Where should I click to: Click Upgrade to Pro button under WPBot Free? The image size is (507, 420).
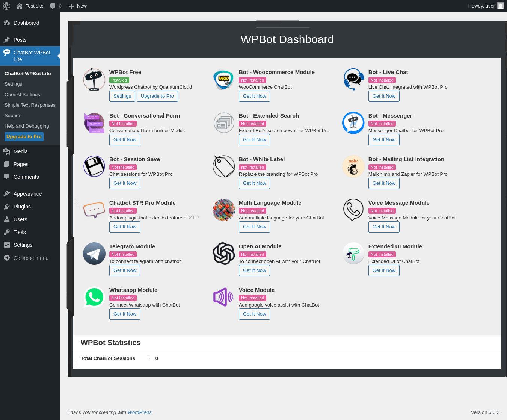(157, 96)
